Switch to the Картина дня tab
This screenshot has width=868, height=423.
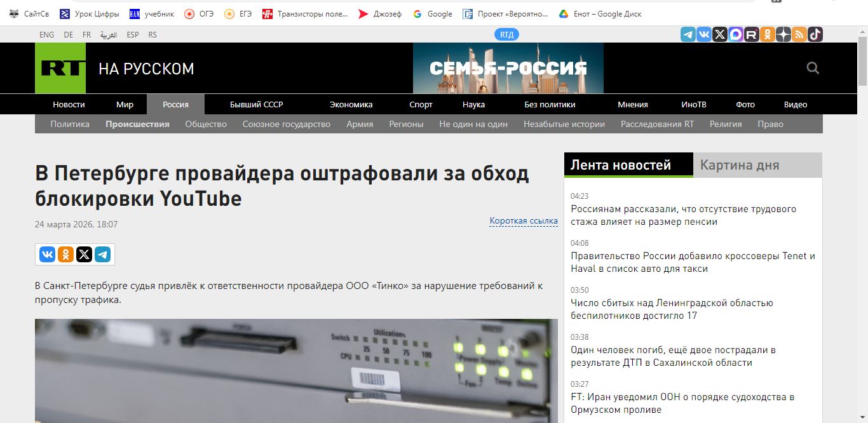[x=739, y=165]
